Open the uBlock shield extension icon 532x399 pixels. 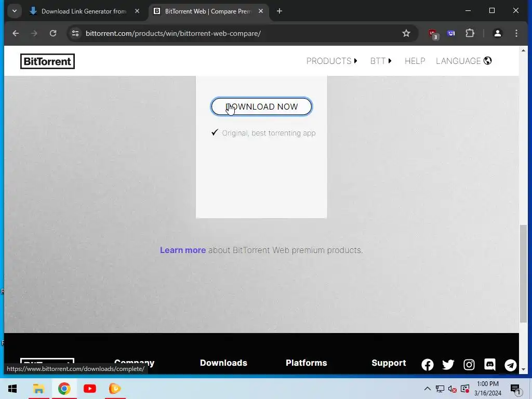coord(433,34)
